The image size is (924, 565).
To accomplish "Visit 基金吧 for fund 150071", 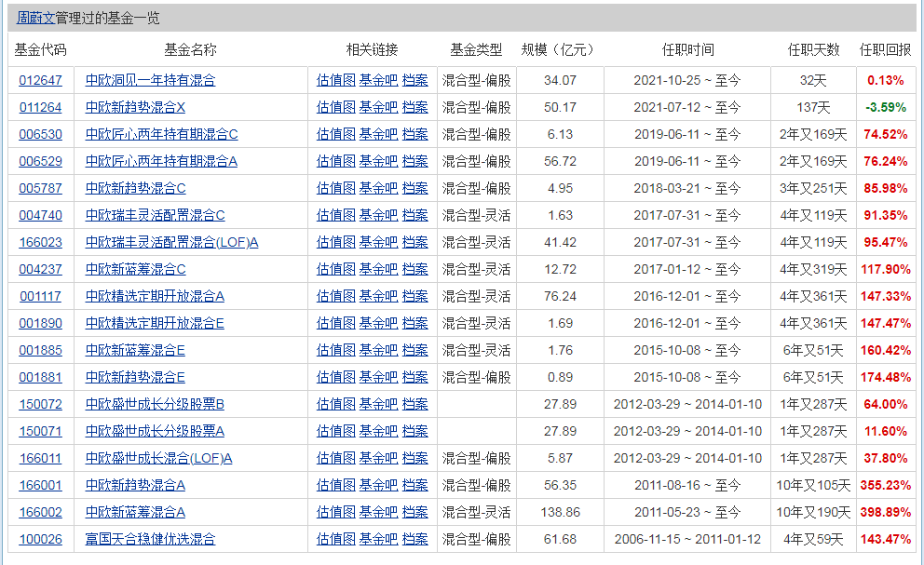I will pos(379,432).
